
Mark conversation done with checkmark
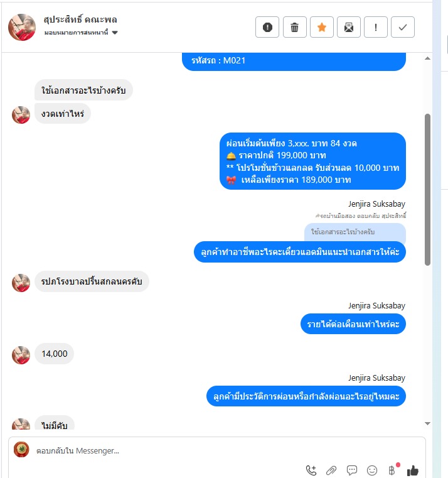(x=403, y=27)
